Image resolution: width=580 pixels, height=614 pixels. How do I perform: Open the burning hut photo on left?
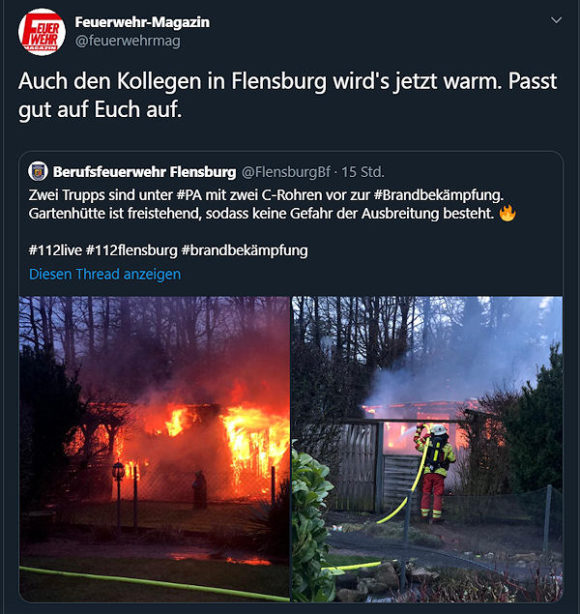[x=154, y=449]
